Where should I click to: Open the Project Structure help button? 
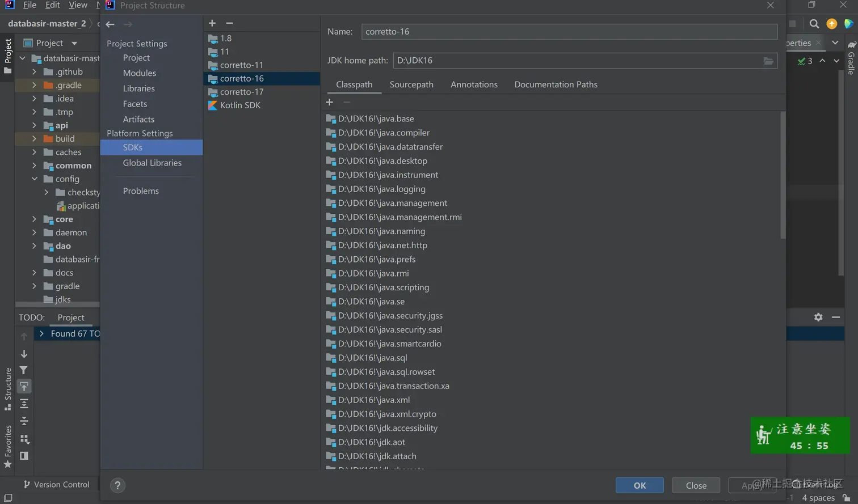coord(117,485)
